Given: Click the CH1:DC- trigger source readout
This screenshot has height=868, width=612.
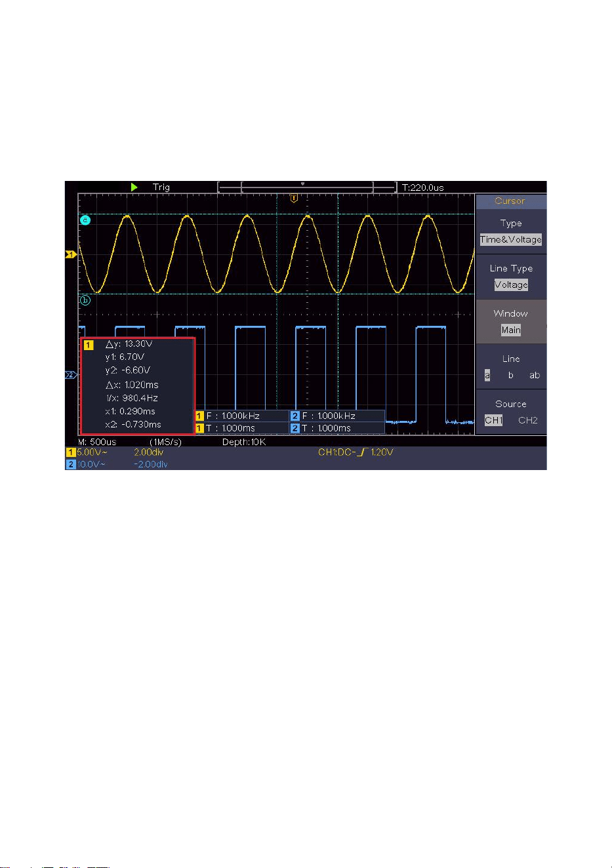Looking at the screenshot, I should tap(337, 452).
